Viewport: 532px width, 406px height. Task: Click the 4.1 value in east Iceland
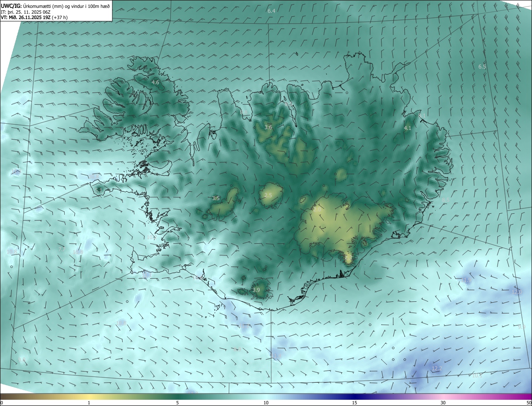point(408,128)
